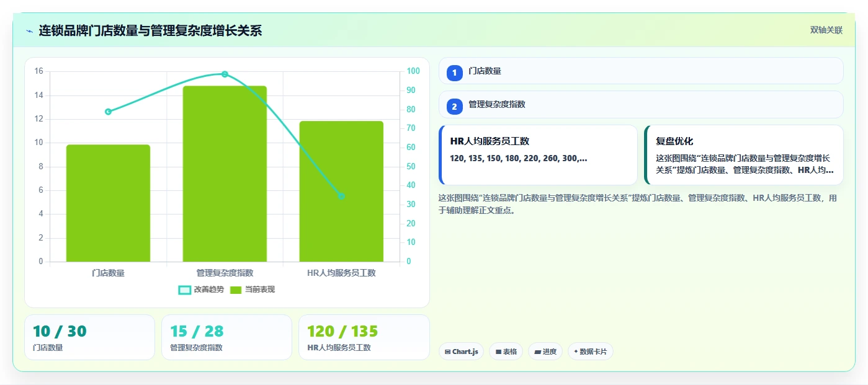Open the HR人均服务员工数 card
This screenshot has width=868, height=385.
(x=538, y=155)
